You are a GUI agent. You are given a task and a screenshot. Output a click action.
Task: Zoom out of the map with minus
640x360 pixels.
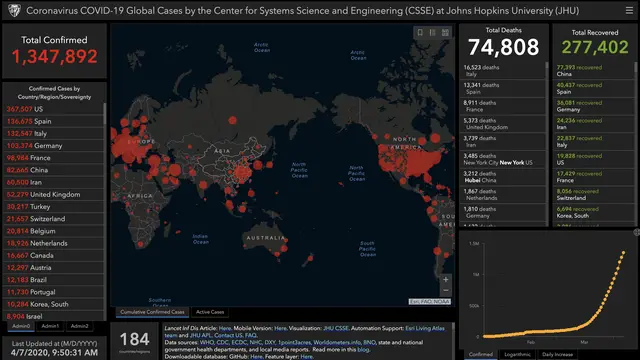pos(446,291)
